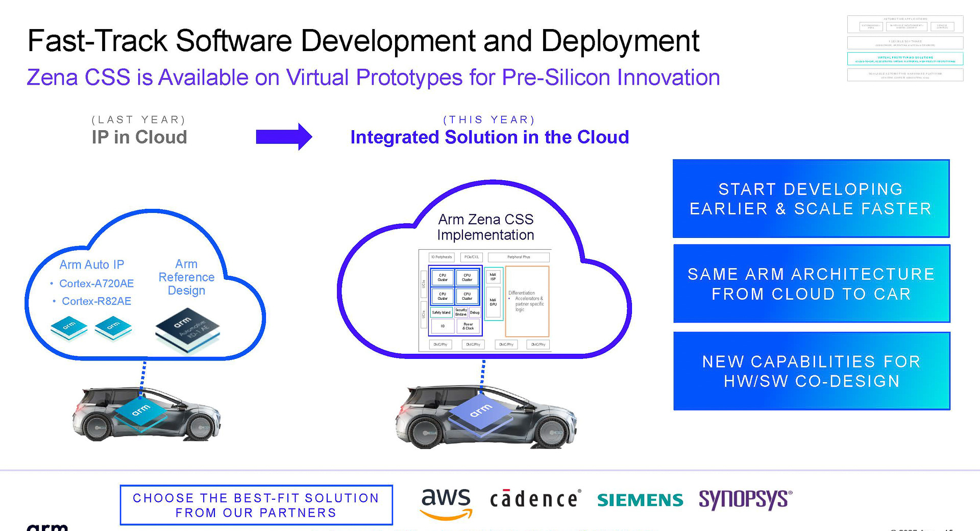Click the purple Zena CSS subtitle line
This screenshot has height=531, width=980.
tap(373, 78)
